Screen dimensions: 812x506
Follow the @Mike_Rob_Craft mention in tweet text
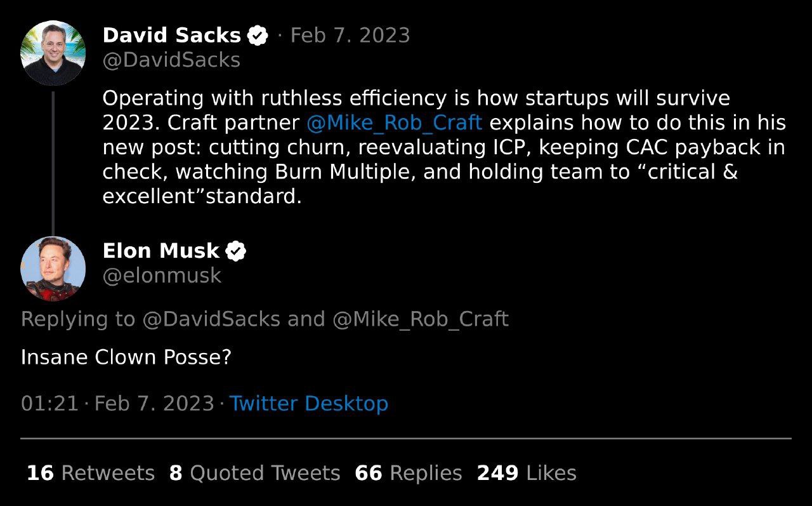pos(394,123)
